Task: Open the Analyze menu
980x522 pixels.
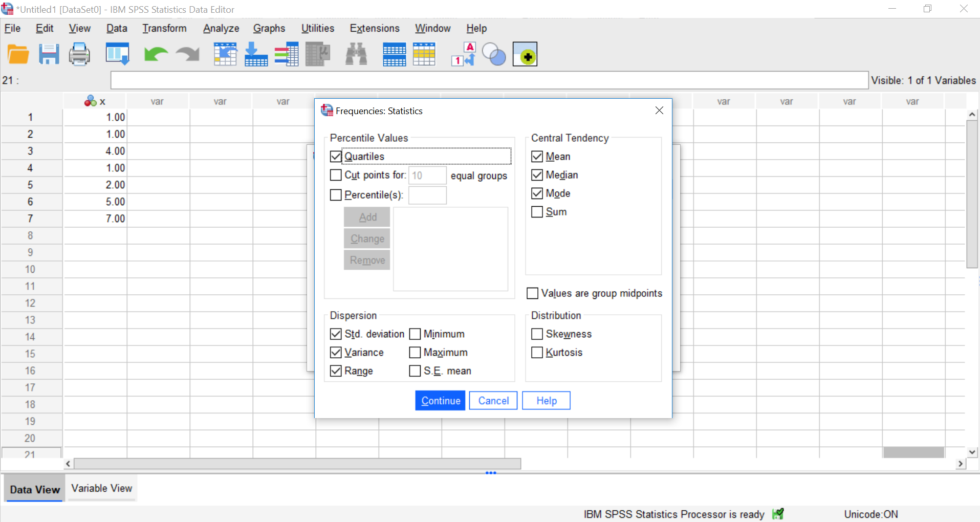Action: [221, 28]
